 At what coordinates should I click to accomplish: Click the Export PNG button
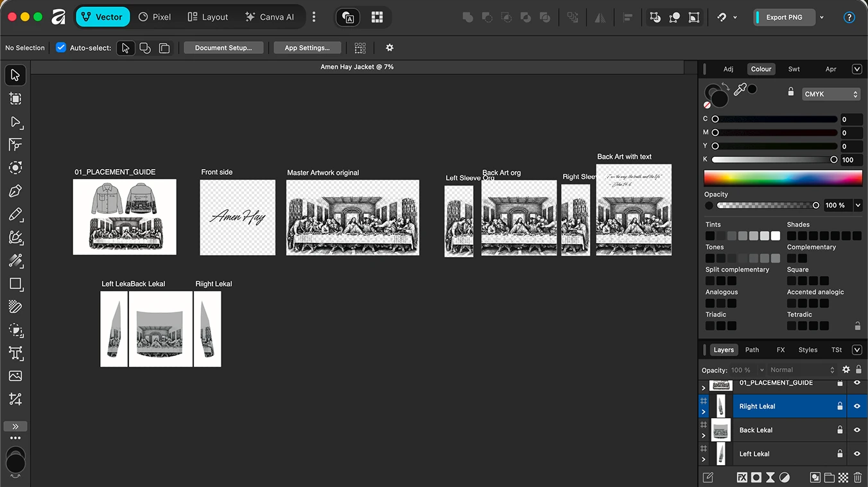coord(784,17)
